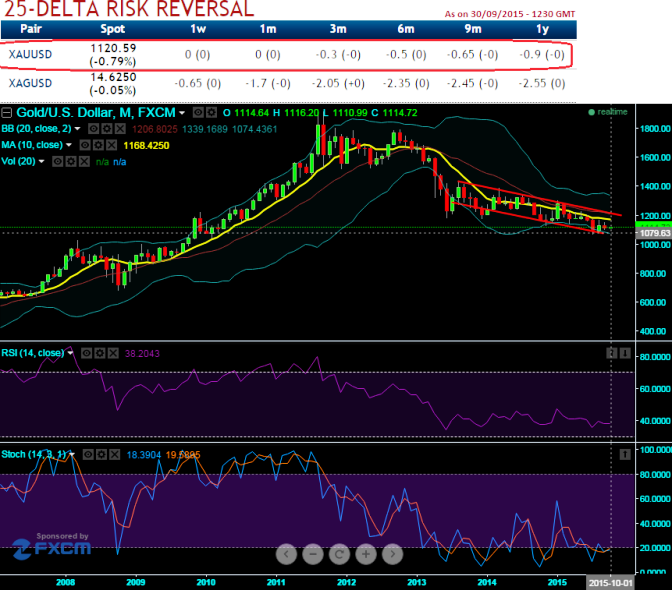Click the Pair column header
The height and width of the screenshot is (590, 672).
pos(31,29)
